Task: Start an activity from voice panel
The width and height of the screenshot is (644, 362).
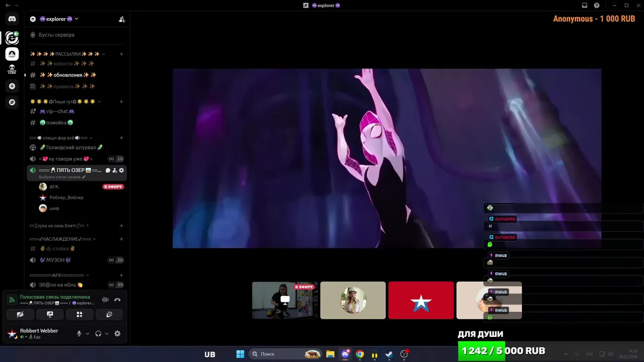Action: tap(79, 314)
